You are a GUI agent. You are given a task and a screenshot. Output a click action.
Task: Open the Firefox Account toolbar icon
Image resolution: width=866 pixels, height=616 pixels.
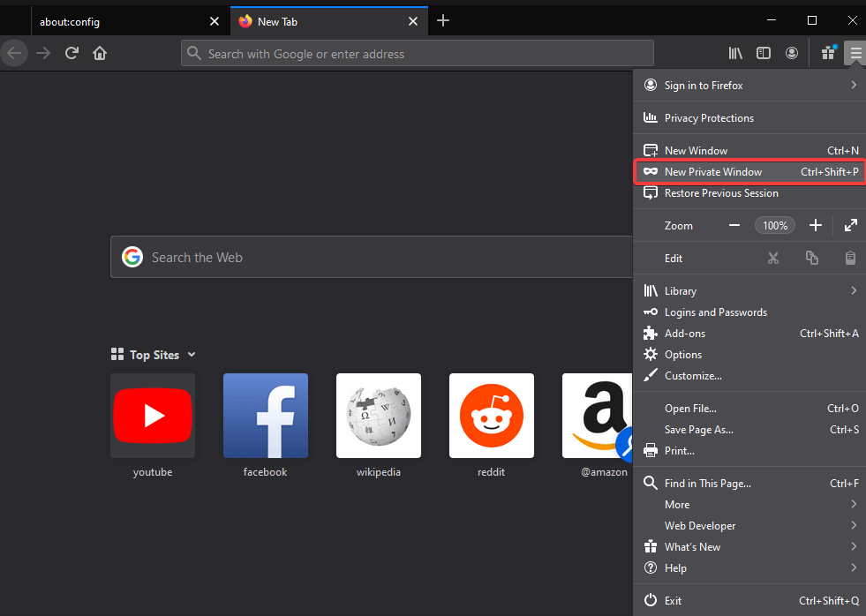tap(792, 53)
